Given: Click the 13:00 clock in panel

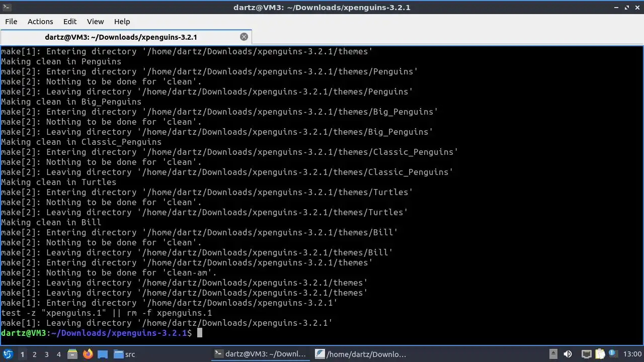Looking at the screenshot, I should click(632, 354).
